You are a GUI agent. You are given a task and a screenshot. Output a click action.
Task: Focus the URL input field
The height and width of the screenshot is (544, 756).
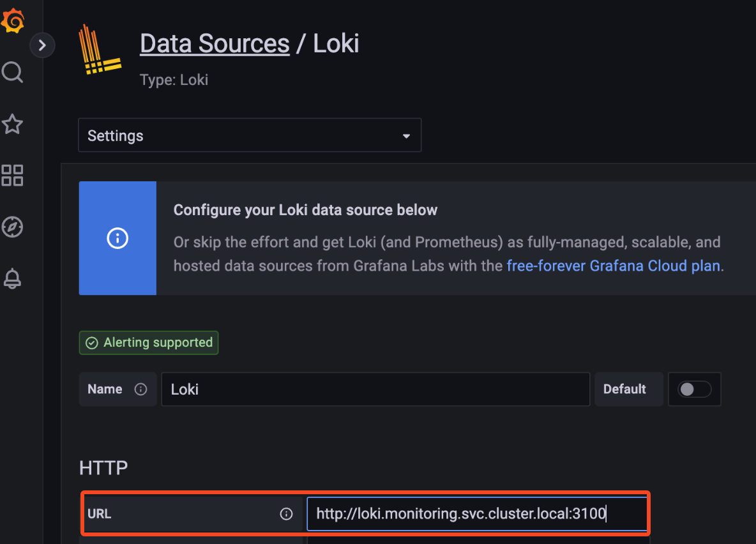pos(477,513)
